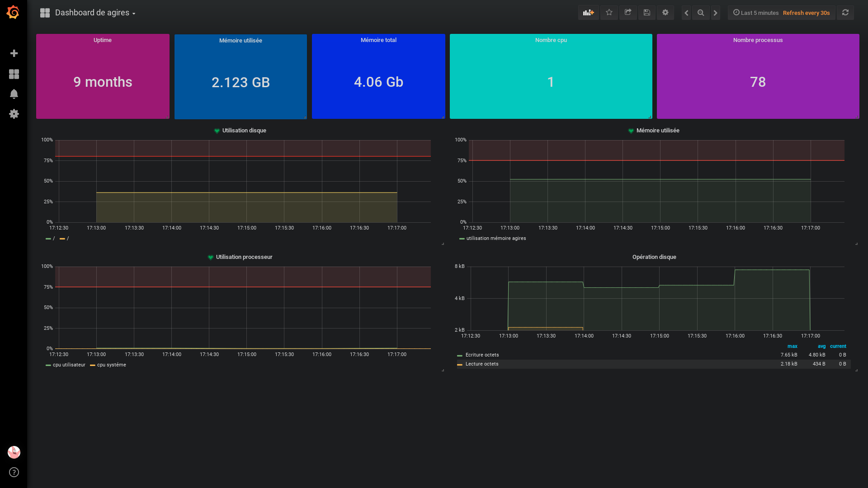The width and height of the screenshot is (868, 488).
Task: Open the Uptime panel title menu
Action: (x=103, y=40)
